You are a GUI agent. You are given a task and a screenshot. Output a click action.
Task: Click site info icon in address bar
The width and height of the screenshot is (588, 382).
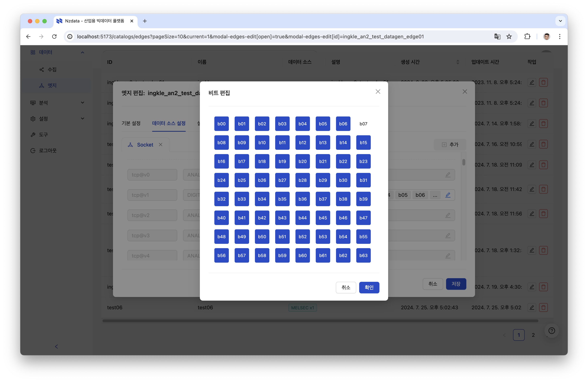pos(70,37)
